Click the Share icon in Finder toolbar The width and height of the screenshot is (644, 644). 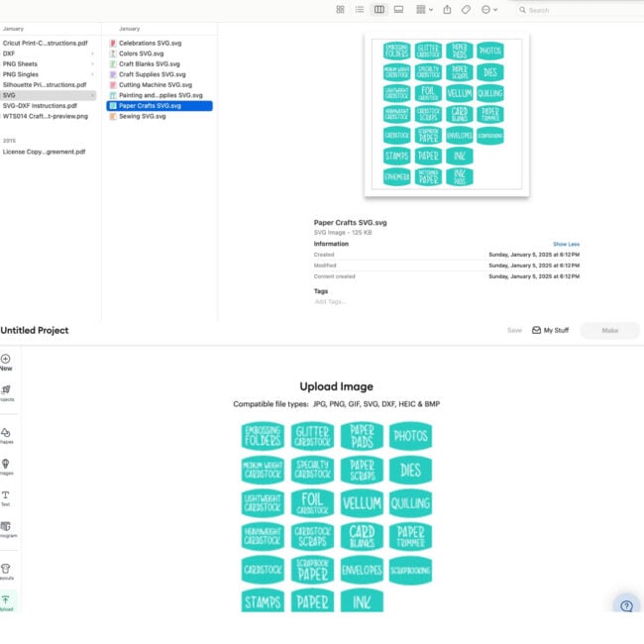pos(447,10)
